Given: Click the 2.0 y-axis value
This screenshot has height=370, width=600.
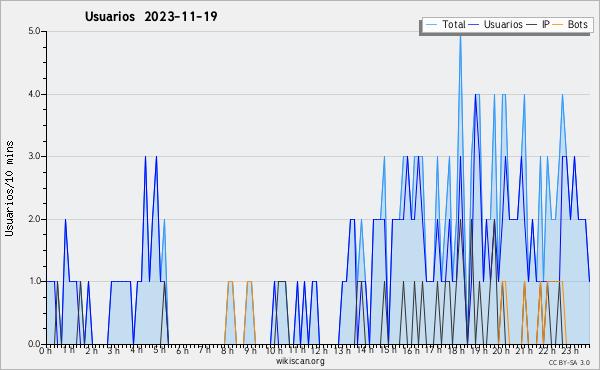Looking at the screenshot, I should click(x=34, y=219).
